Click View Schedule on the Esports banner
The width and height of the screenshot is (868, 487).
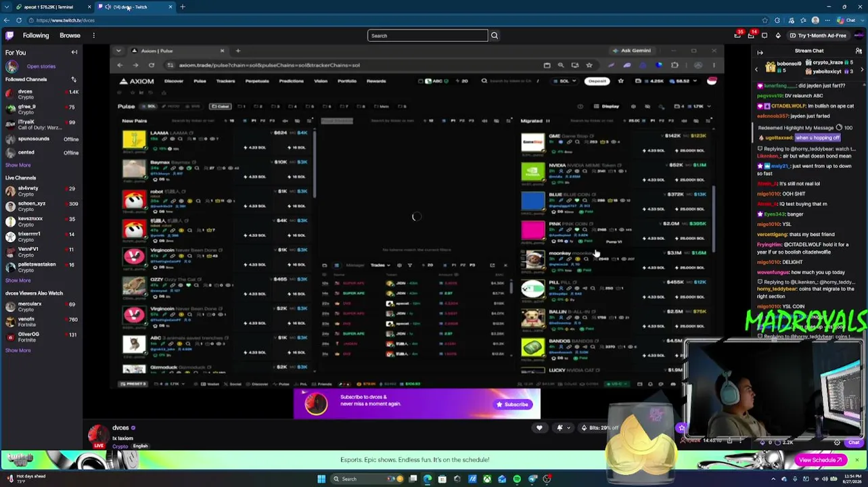(x=821, y=460)
